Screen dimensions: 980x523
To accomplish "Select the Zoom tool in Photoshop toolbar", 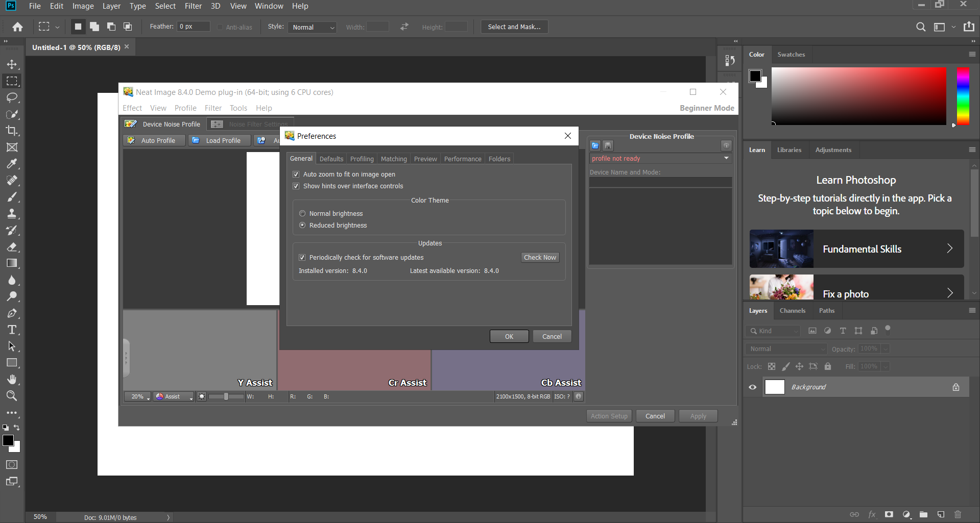I will point(12,396).
